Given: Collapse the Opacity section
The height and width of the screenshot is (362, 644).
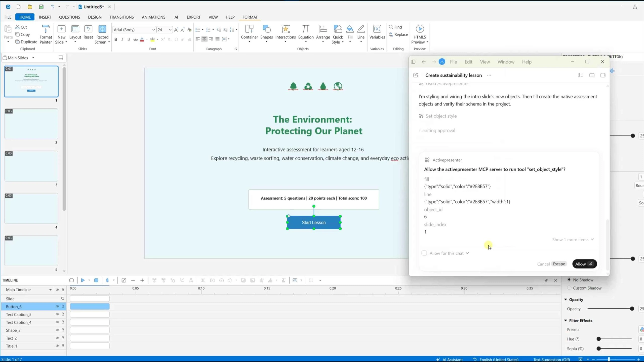Looking at the screenshot, I should tap(566, 299).
